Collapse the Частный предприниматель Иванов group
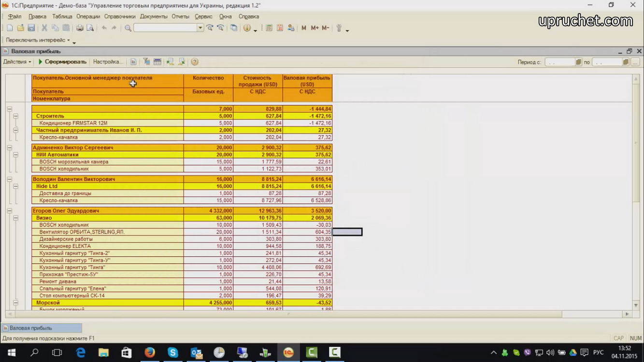This screenshot has height=362, width=644. (x=15, y=130)
